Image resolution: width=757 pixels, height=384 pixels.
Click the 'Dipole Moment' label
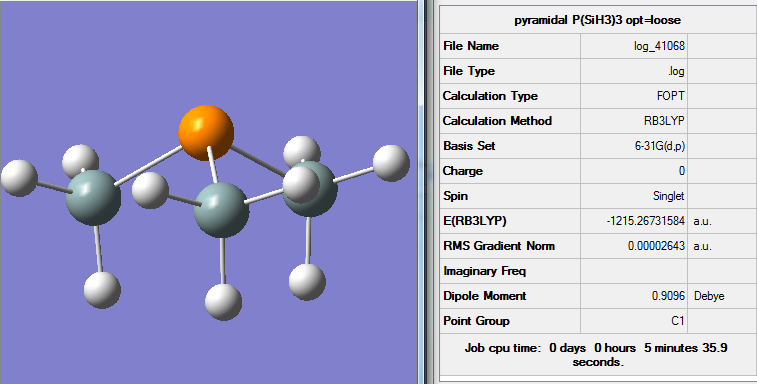pos(484,296)
